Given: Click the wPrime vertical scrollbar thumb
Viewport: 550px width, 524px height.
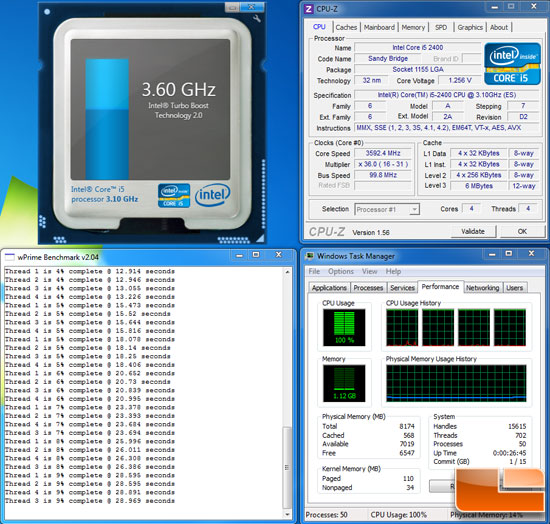Looking at the screenshot, I should click(x=287, y=467).
